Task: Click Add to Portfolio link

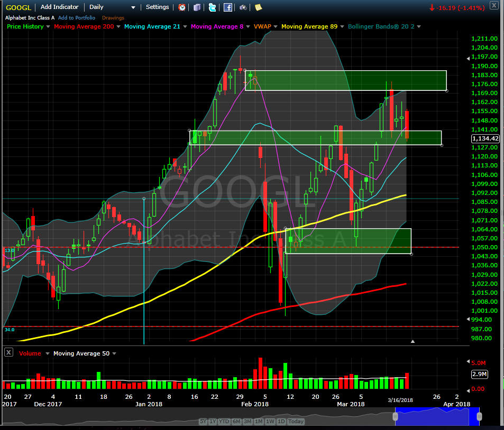Action: [77, 18]
